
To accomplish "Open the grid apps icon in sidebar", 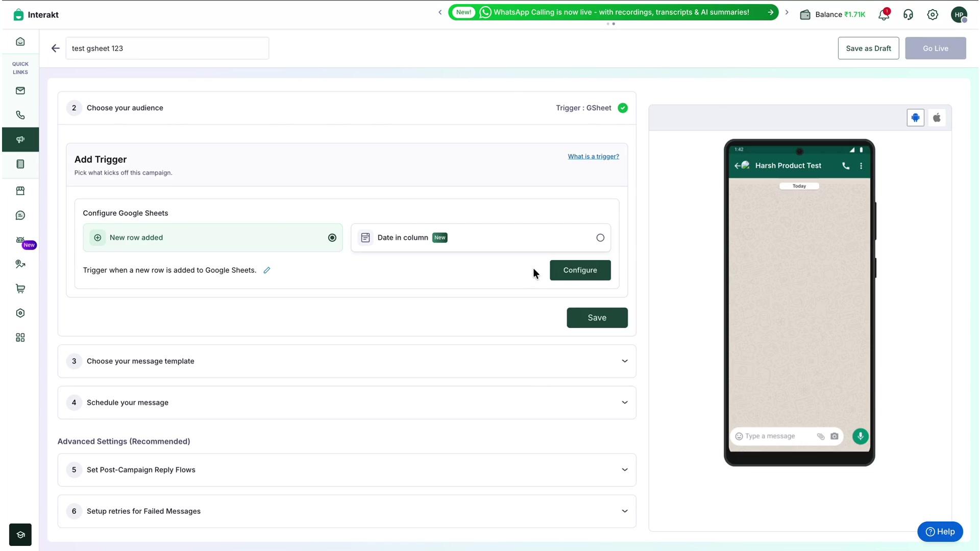I will click(x=20, y=338).
